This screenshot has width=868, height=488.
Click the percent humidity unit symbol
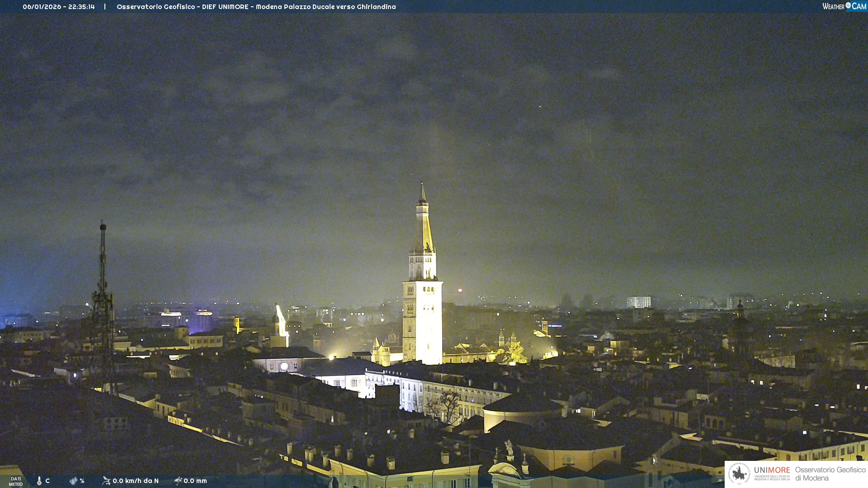coord(82,481)
